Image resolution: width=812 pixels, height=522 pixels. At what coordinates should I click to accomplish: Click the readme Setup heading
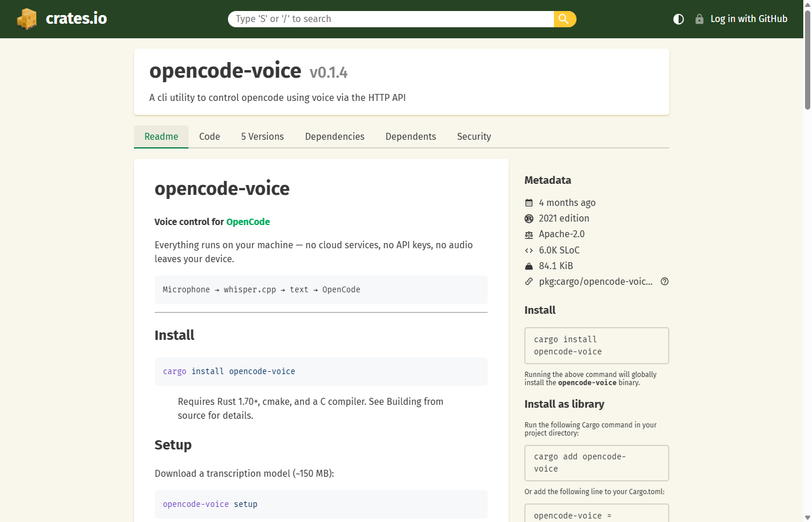point(173,445)
